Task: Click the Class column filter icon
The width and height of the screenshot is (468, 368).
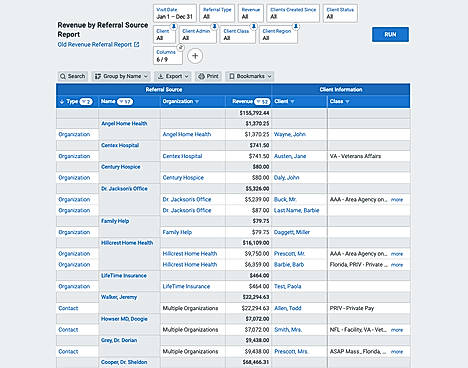Action: tap(347, 102)
